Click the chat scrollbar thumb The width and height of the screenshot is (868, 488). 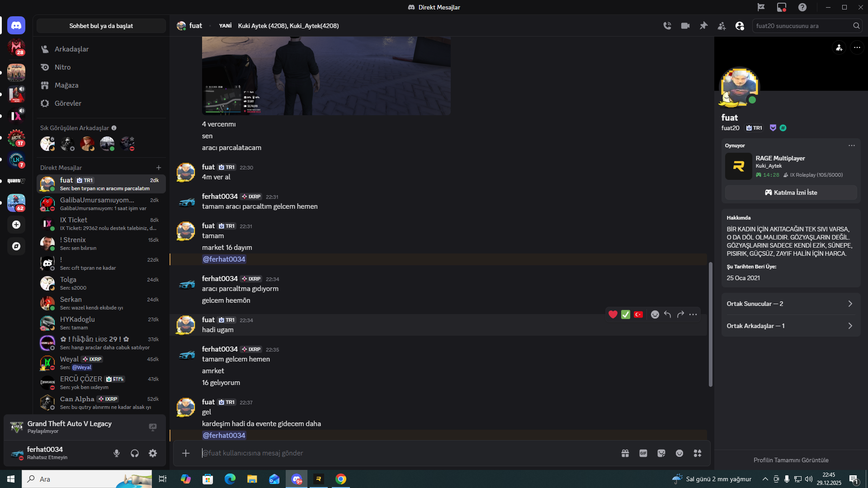[711, 324]
